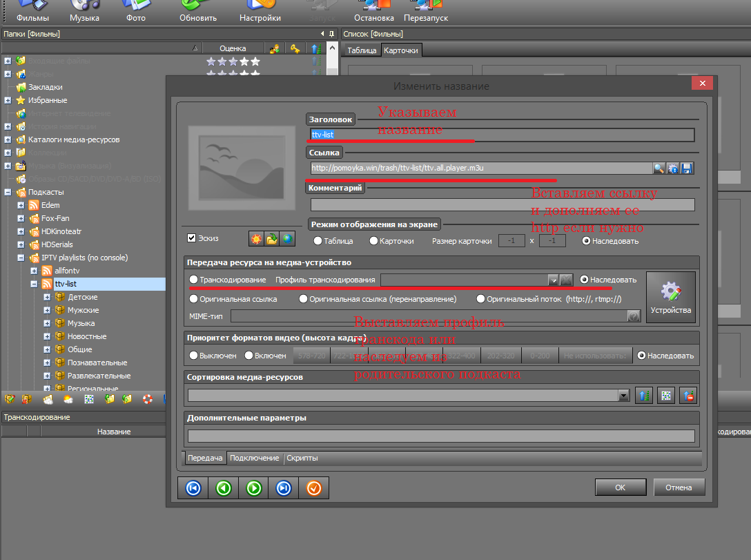Screen dimensions: 751x560
Task: Click the Обновить refresh toolbar icon
Action: click(x=198, y=12)
